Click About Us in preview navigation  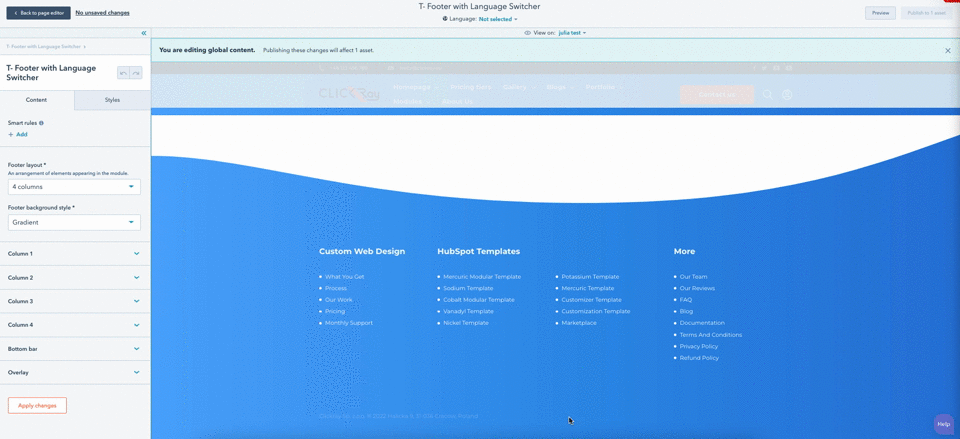[457, 102]
